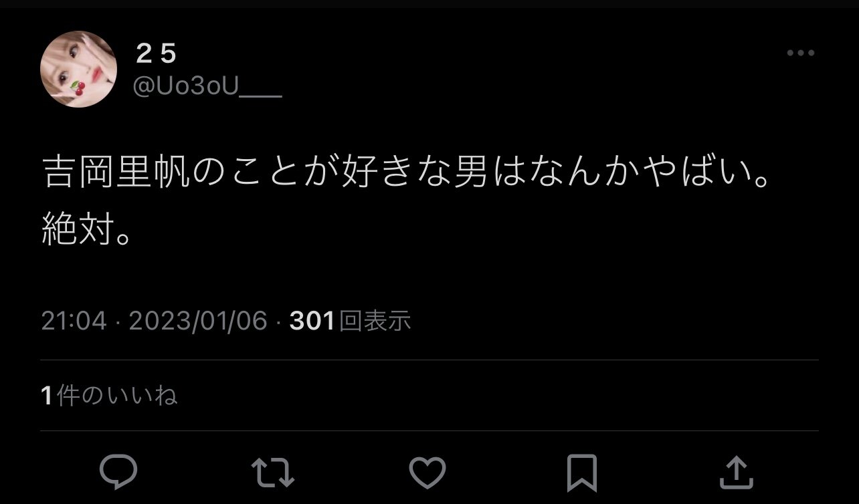Click the retweet arrows icon

coord(273,473)
